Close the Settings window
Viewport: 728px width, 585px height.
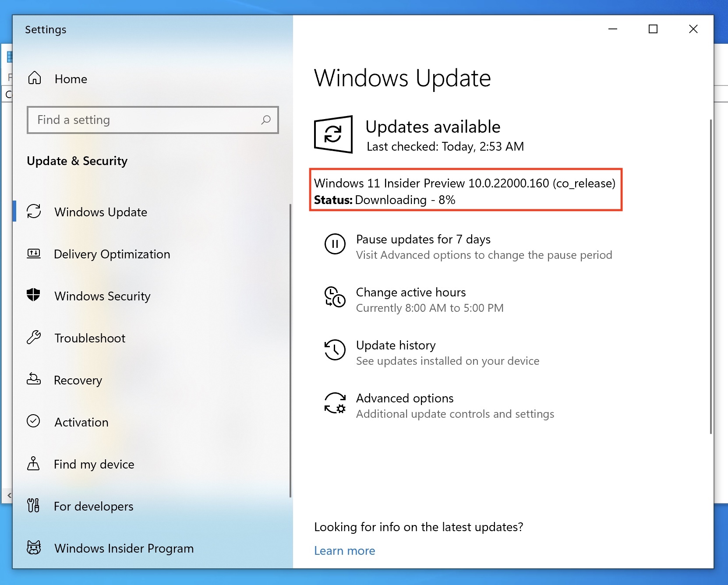[x=693, y=29]
